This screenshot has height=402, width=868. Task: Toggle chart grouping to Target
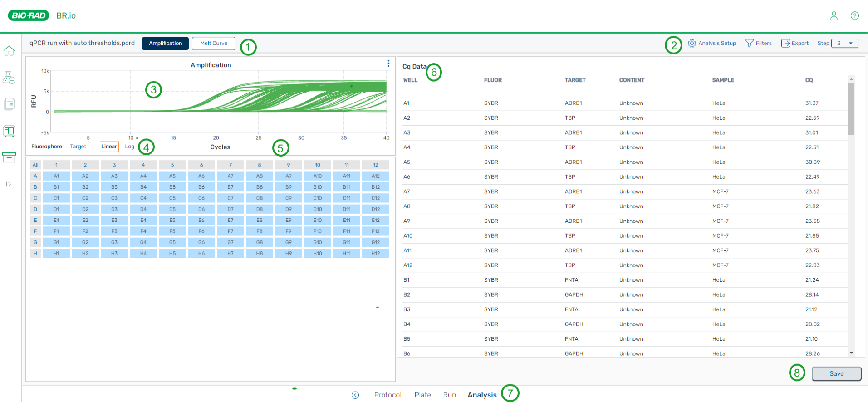pos(78,147)
